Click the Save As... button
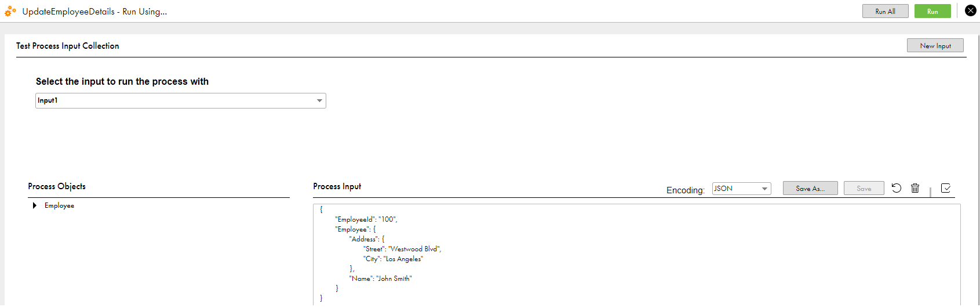This screenshot has width=980, height=307. tap(810, 188)
